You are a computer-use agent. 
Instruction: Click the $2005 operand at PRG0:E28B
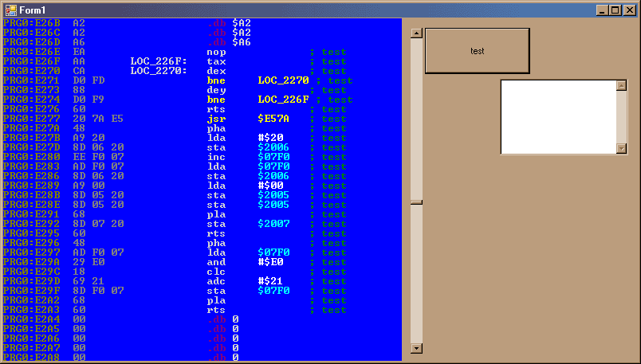[x=273, y=195]
